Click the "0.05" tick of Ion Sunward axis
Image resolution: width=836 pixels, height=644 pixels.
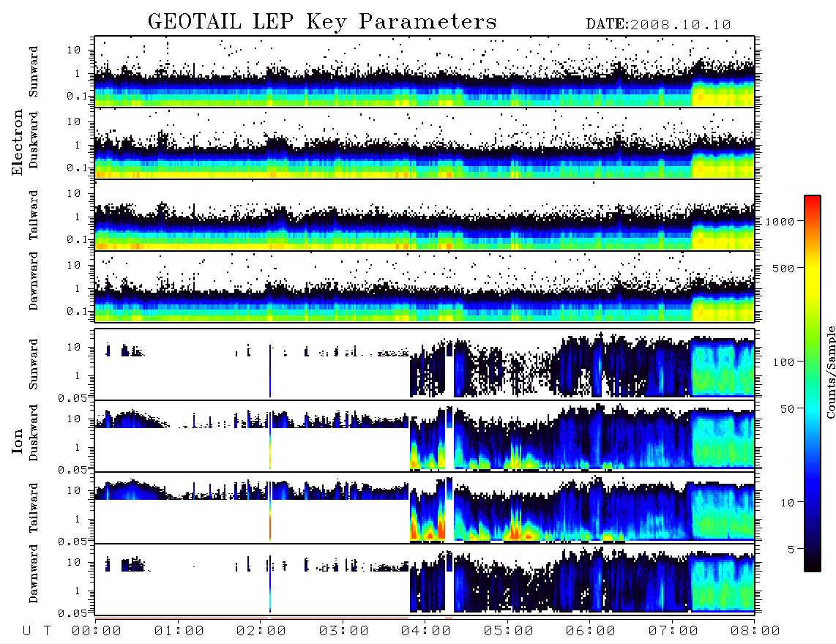click(73, 397)
